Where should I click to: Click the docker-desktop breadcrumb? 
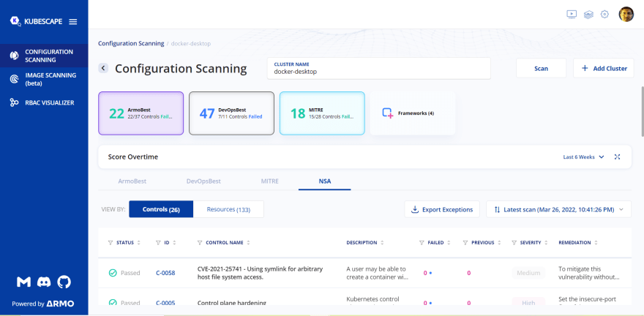[x=191, y=43]
